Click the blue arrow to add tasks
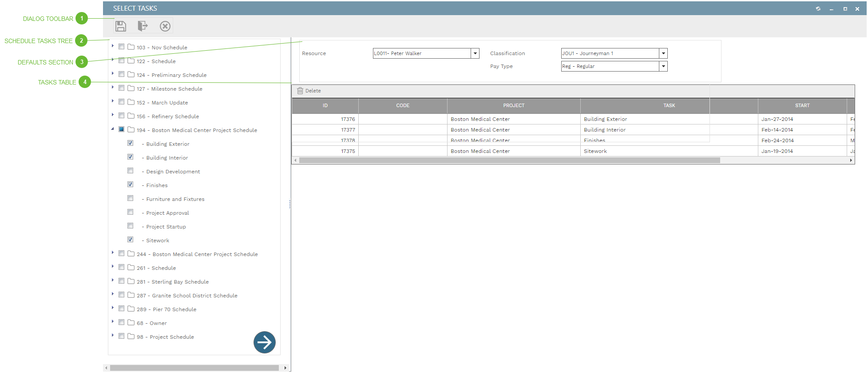 click(x=265, y=342)
